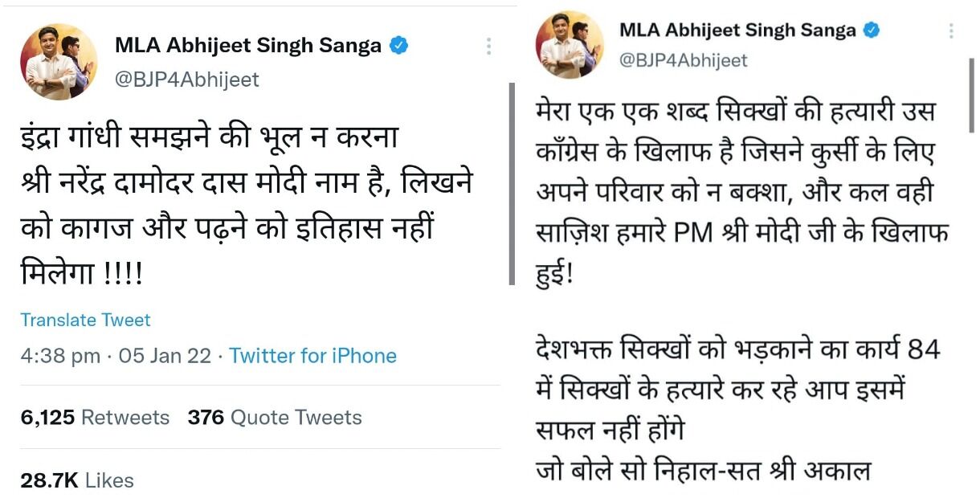Image resolution: width=980 pixels, height=498 pixels.
Task: Click author name above the 'मेरा एक एक शब्द' tweet
Action: [x=737, y=31]
